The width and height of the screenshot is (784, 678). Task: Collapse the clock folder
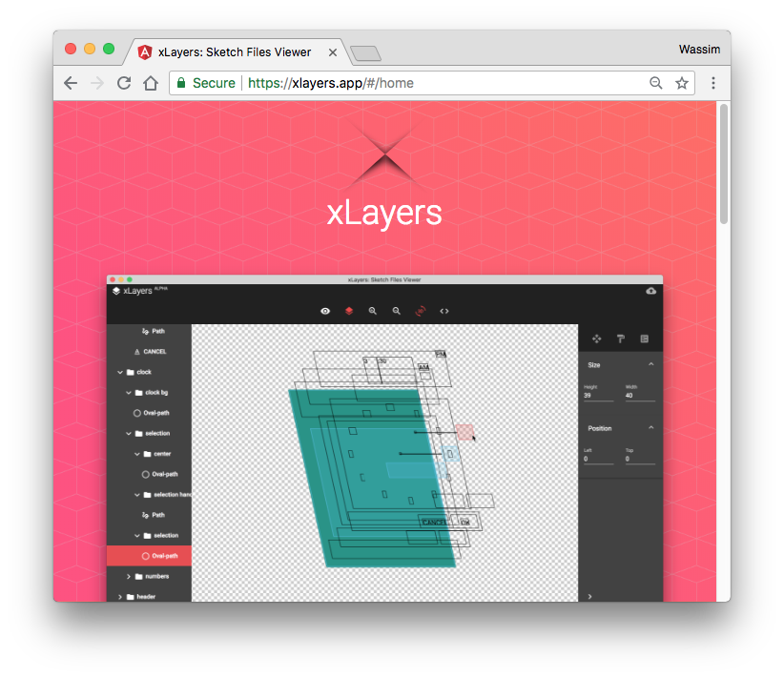click(x=120, y=373)
